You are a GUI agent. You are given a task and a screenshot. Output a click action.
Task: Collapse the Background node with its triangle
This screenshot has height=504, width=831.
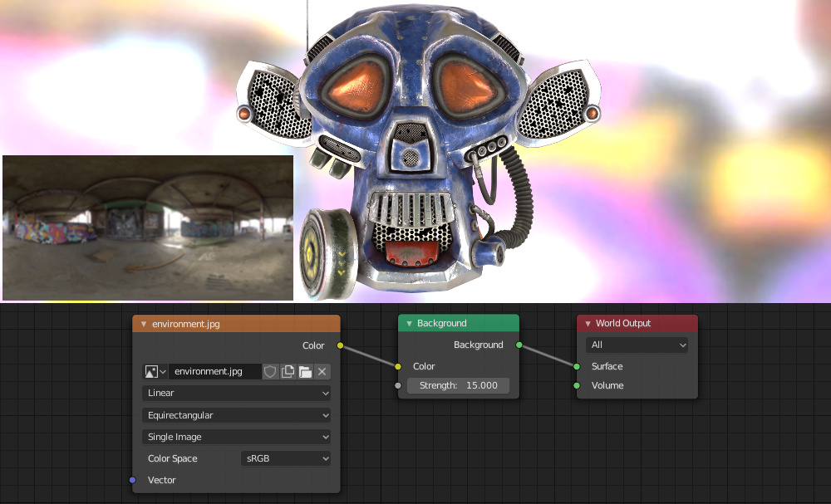[409, 324]
